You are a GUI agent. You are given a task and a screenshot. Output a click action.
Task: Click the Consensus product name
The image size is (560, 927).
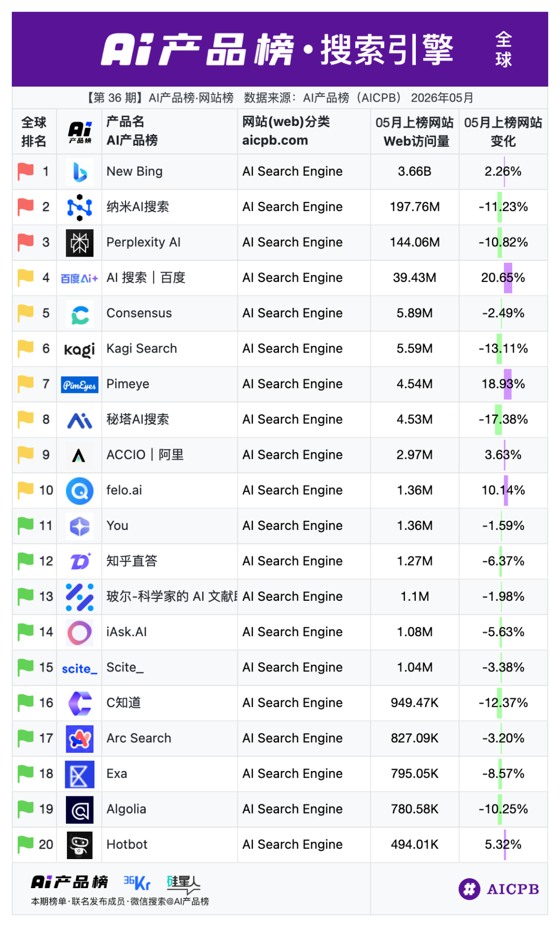[x=139, y=313]
